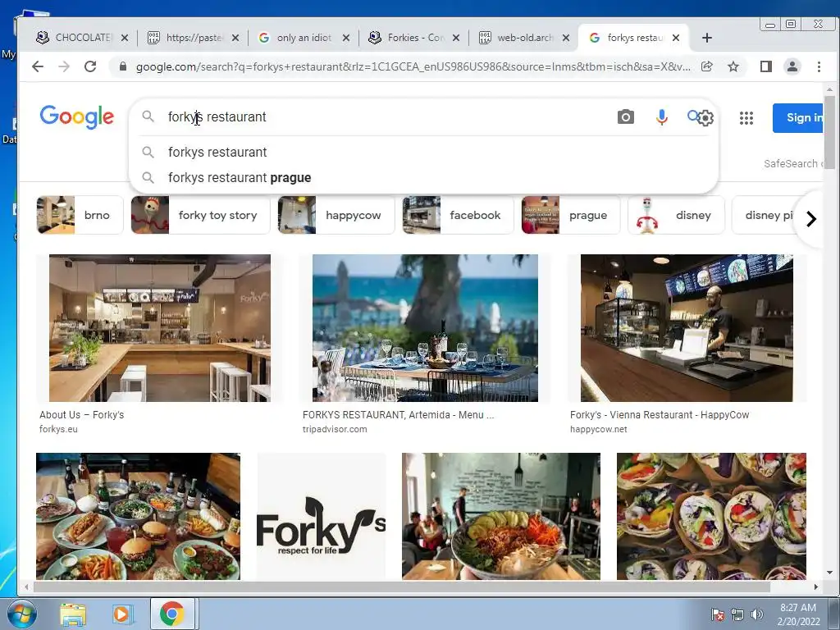This screenshot has width=840, height=630.
Task: Open Action Center flag icon
Action: coord(717,614)
